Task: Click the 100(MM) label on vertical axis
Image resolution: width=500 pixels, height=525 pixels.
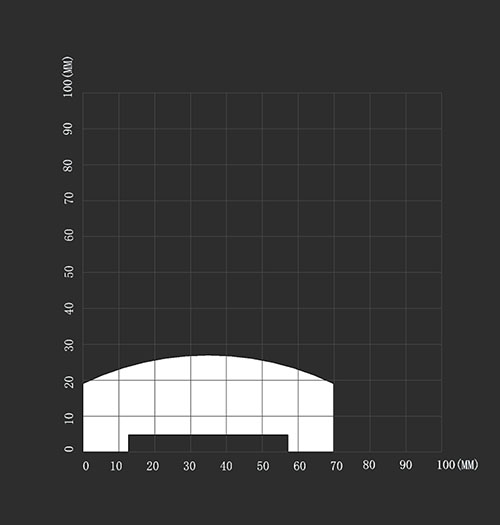Action: (x=68, y=77)
